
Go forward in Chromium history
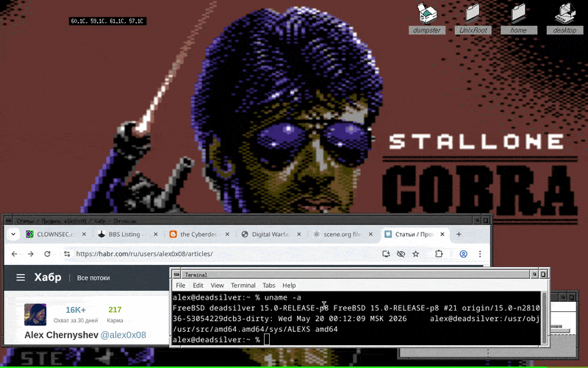point(31,254)
